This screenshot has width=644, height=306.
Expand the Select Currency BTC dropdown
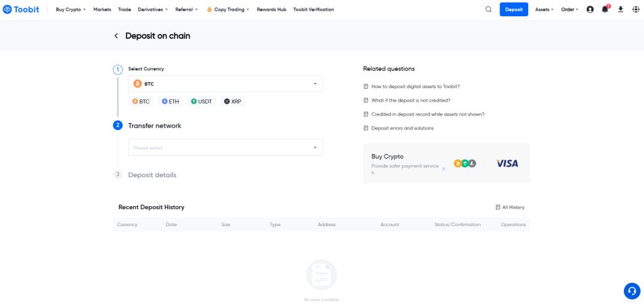pos(225,84)
